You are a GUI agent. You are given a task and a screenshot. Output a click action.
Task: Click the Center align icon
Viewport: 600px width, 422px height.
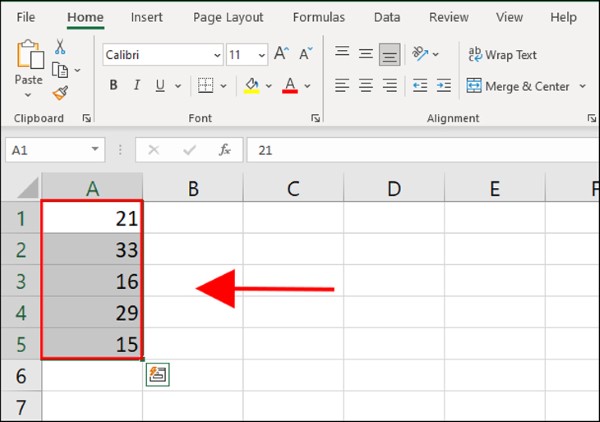coord(368,86)
